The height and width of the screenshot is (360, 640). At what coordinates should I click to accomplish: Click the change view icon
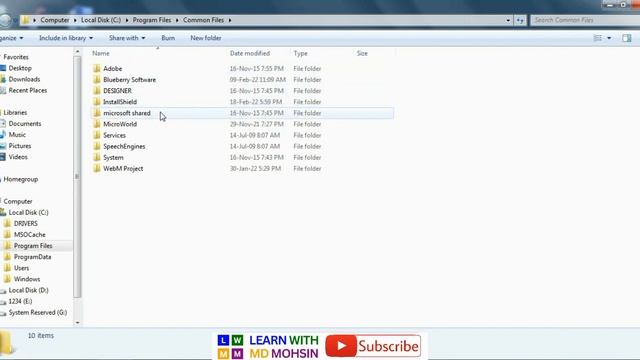[x=598, y=38]
